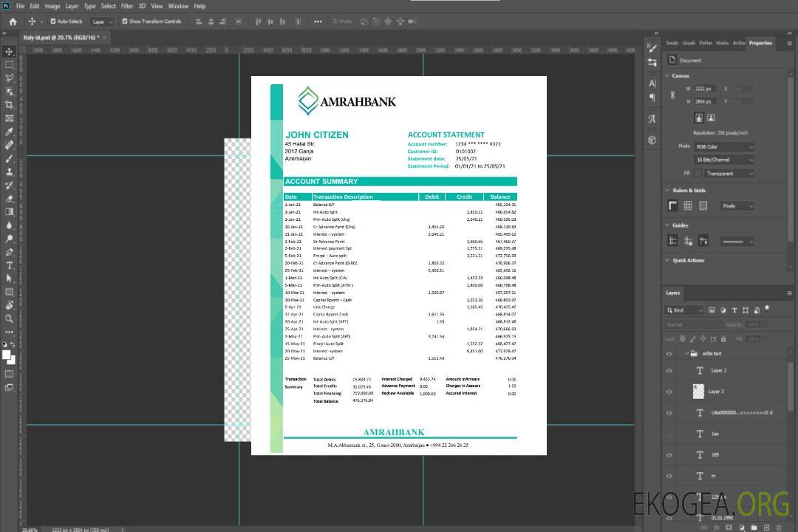Set canvas orientation to portrait
798x532 pixels.
[x=699, y=117]
